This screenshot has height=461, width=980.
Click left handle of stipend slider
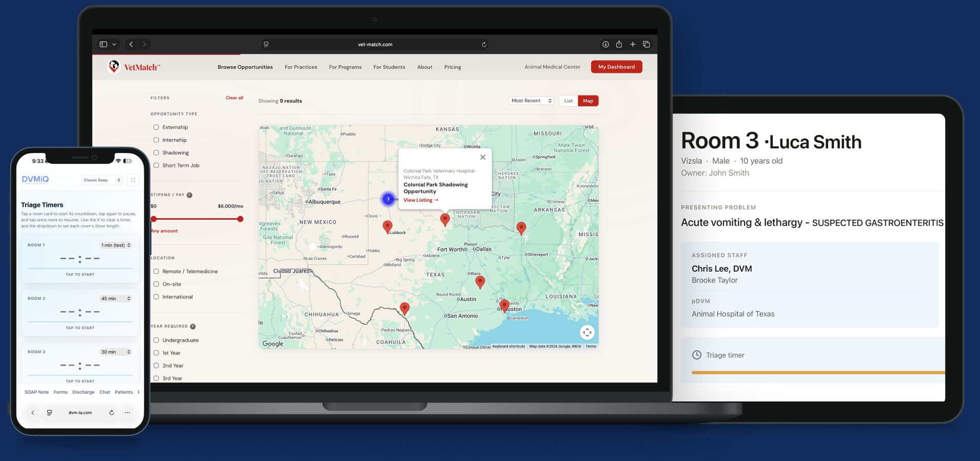point(153,219)
